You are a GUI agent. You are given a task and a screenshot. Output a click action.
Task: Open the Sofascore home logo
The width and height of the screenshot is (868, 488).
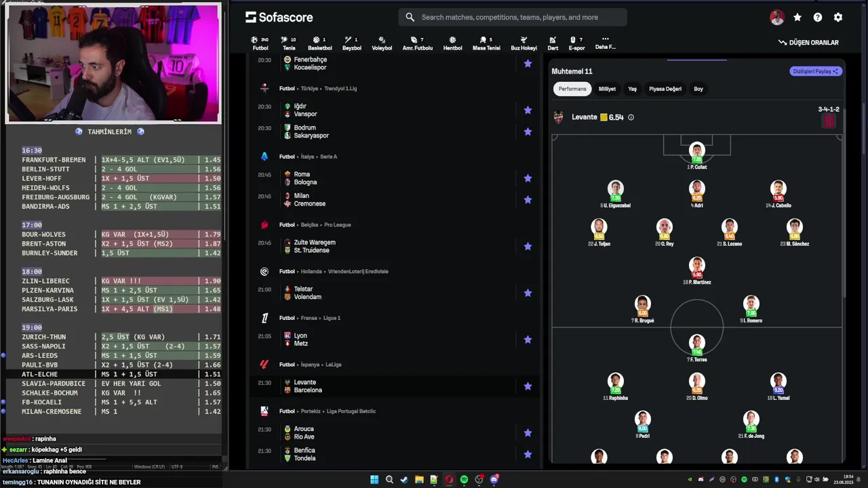pyautogui.click(x=279, y=17)
